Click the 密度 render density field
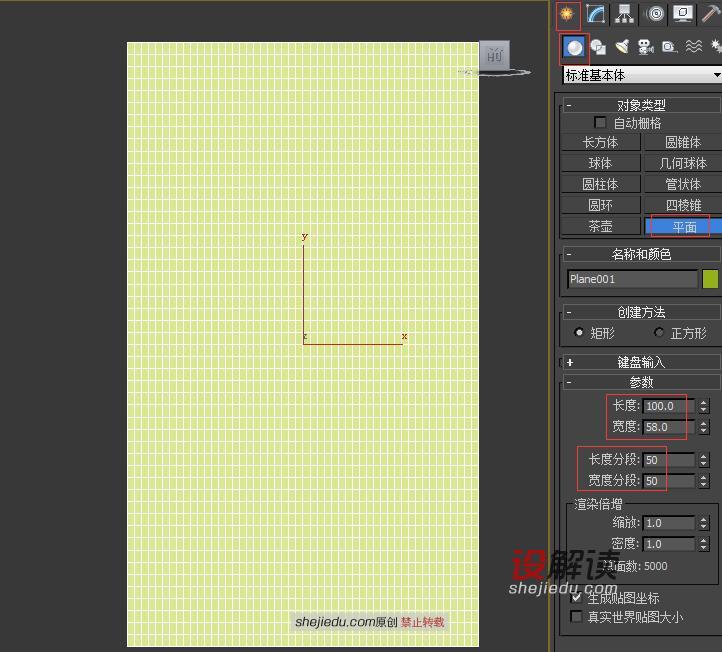The width and height of the screenshot is (722, 652). click(669, 544)
